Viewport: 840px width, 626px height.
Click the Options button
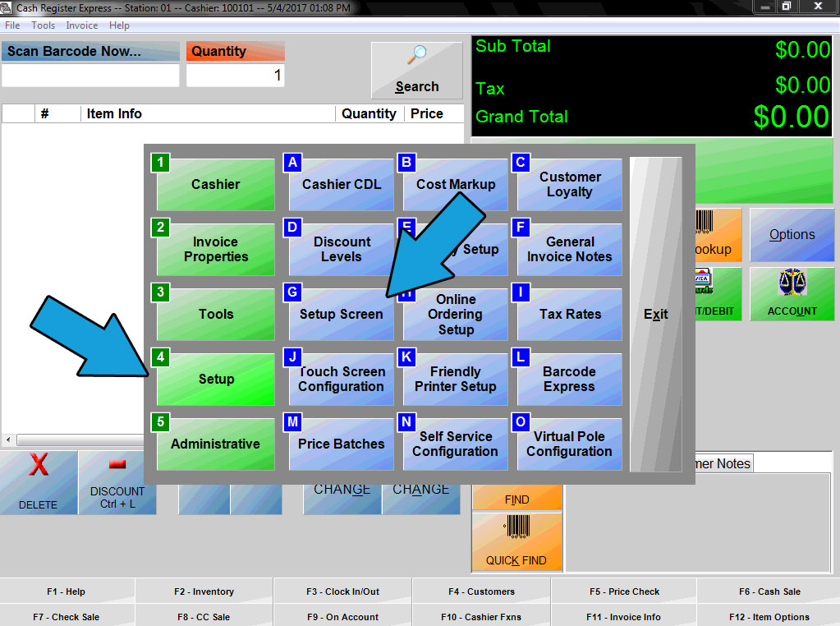pyautogui.click(x=792, y=235)
